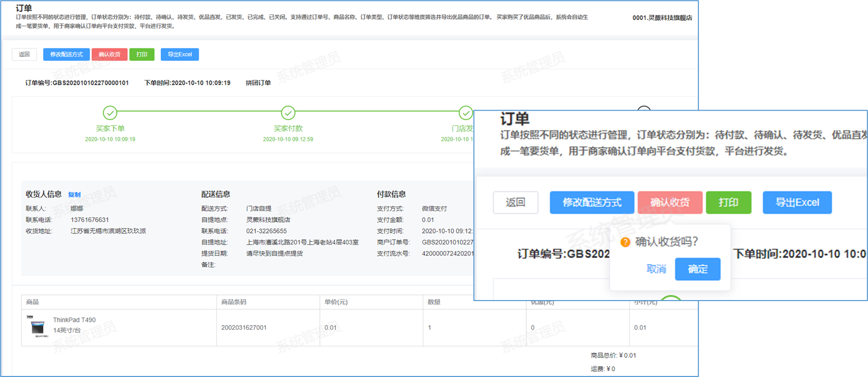This screenshot has width=868, height=377.
Task: Click the store name 0001.灵蕨科技旗舰店
Action: click(662, 18)
